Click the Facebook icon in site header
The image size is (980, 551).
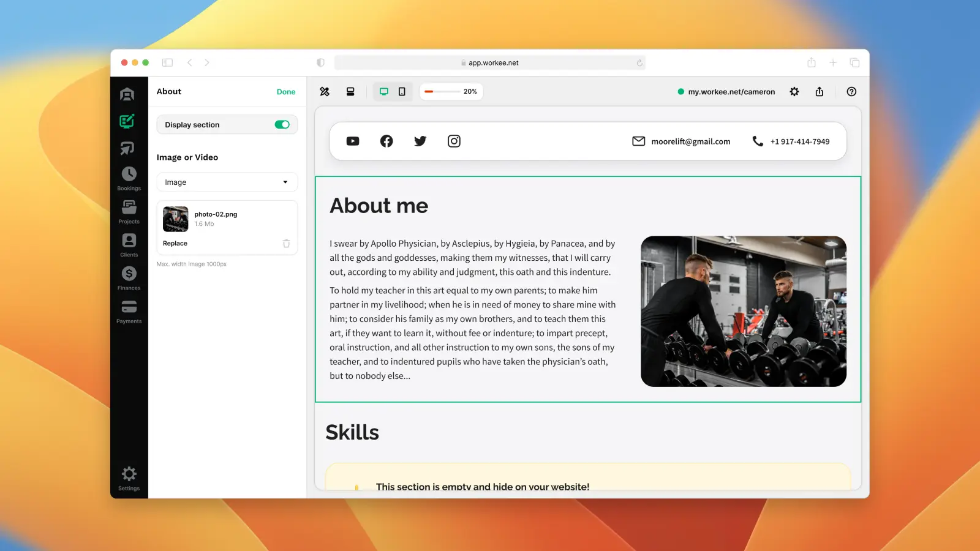click(386, 141)
